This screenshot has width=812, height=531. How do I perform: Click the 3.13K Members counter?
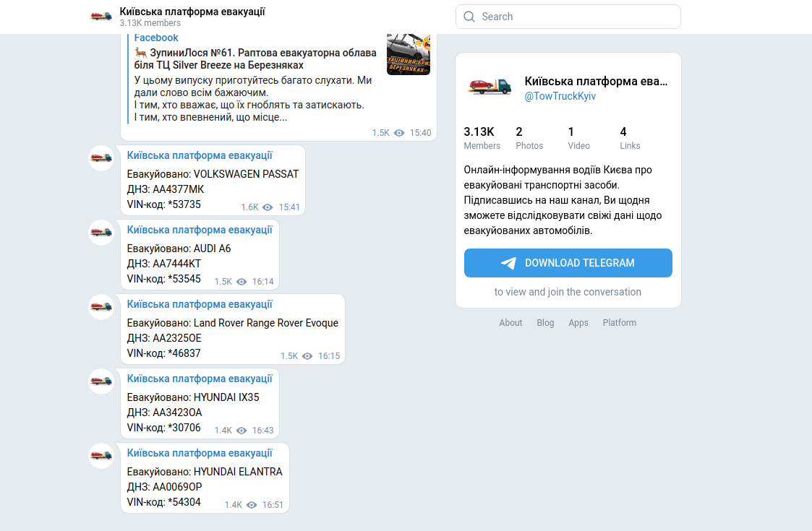tap(482, 138)
